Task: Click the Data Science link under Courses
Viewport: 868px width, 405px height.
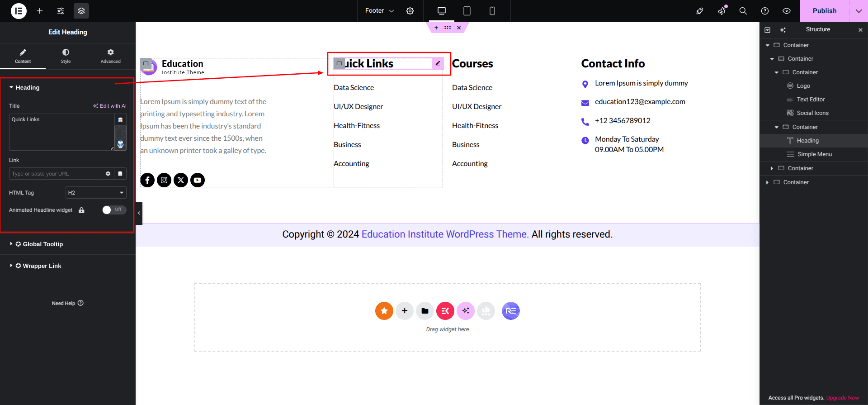Action: click(x=472, y=88)
